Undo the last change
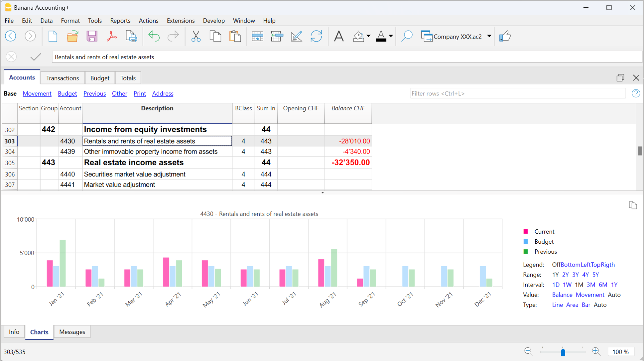This screenshot has width=644, height=361. click(154, 36)
